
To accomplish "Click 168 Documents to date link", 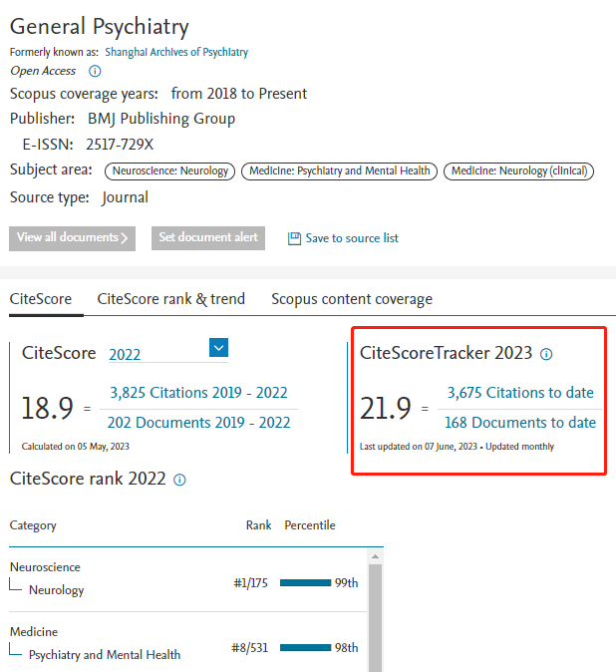I will tap(519, 423).
